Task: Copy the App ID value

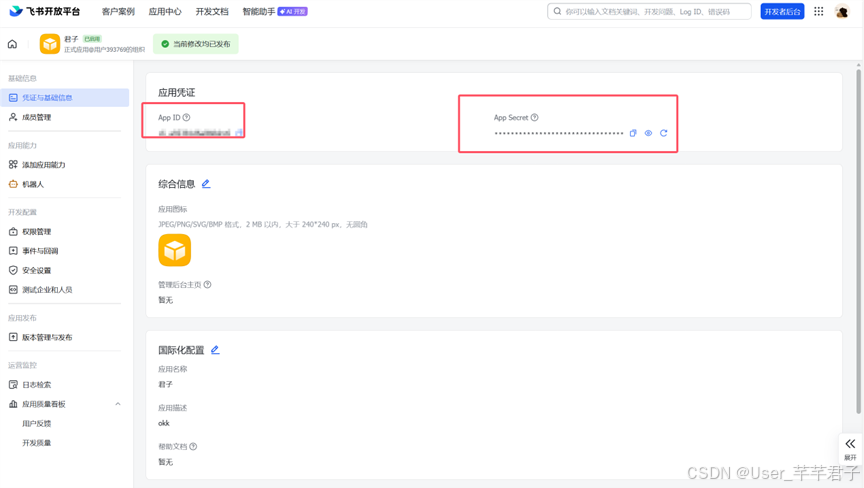Action: click(239, 133)
